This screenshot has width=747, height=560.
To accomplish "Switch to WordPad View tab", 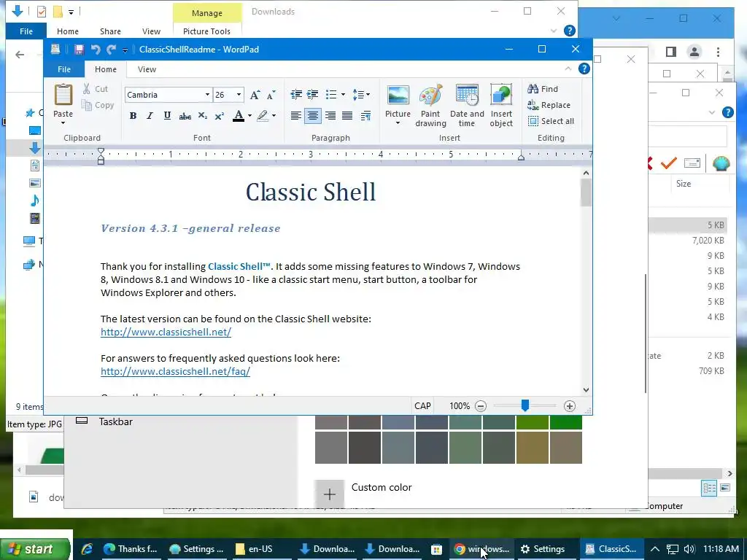I will [147, 69].
